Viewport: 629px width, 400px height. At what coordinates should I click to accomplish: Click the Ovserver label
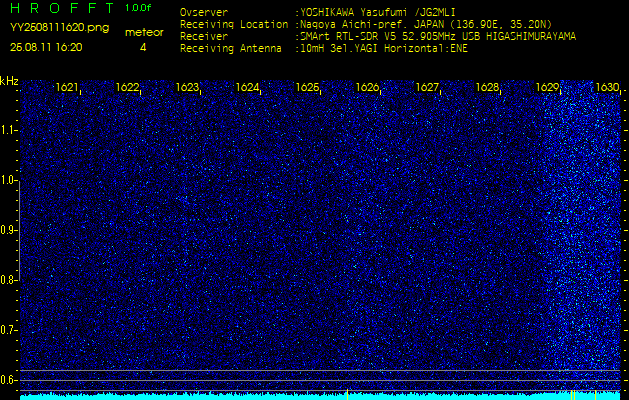pos(204,12)
